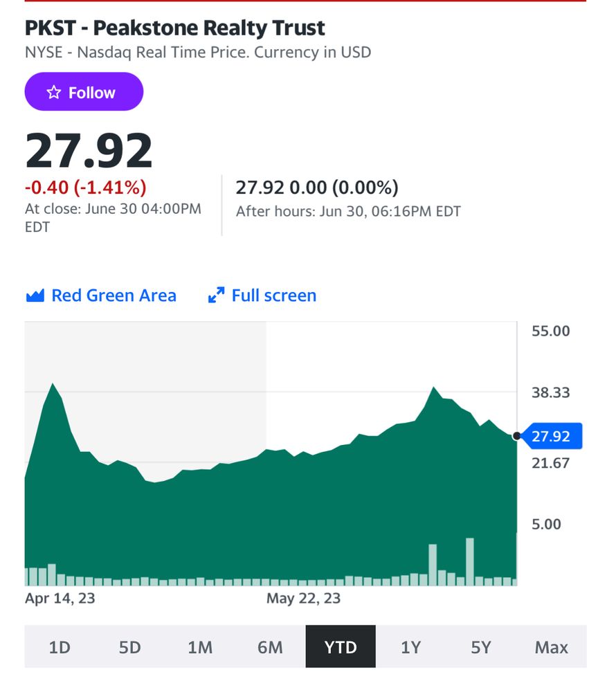Show the 6M chart range
Viewport: 616px width, 692px height.
pos(270,647)
